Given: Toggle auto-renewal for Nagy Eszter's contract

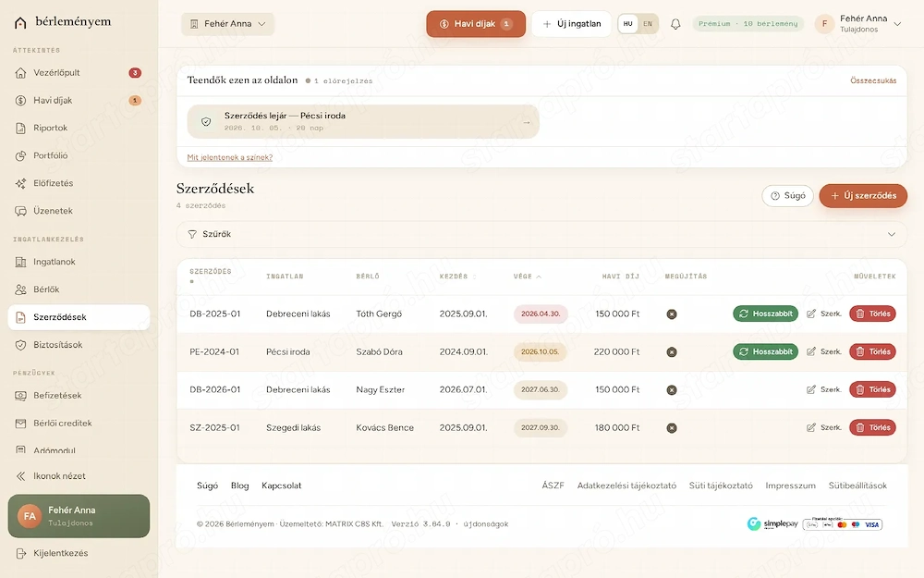Looking at the screenshot, I should coord(671,390).
